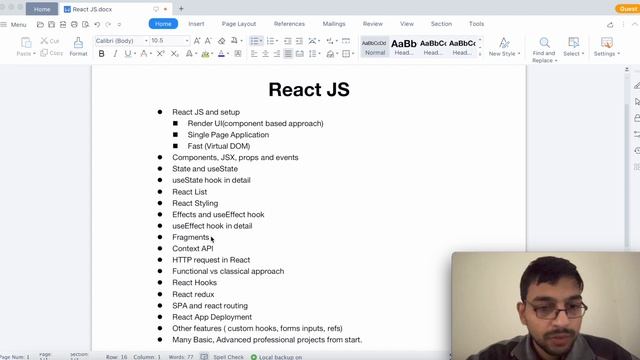Click the Words: 77 status bar entry
Screen dimensions: 640x360
181,357
